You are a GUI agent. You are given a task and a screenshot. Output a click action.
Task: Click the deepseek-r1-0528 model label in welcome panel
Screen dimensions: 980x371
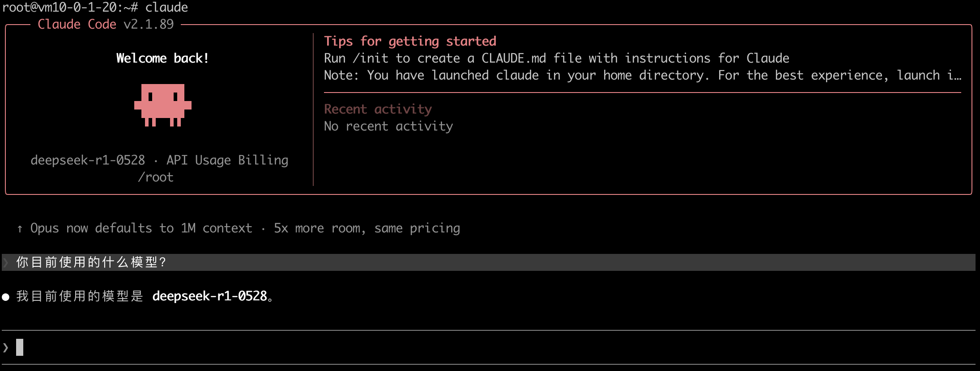pyautogui.click(x=88, y=160)
